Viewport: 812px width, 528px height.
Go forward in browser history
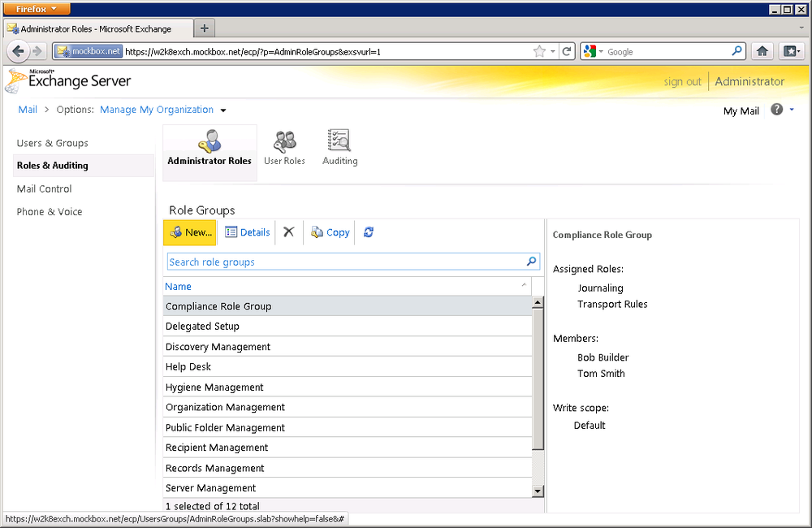pos(37,51)
